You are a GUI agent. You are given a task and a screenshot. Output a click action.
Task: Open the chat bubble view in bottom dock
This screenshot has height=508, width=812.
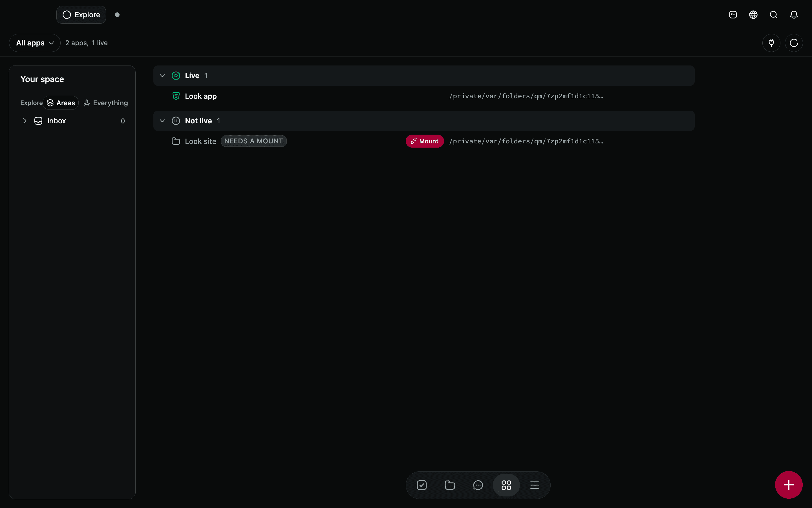(x=478, y=485)
